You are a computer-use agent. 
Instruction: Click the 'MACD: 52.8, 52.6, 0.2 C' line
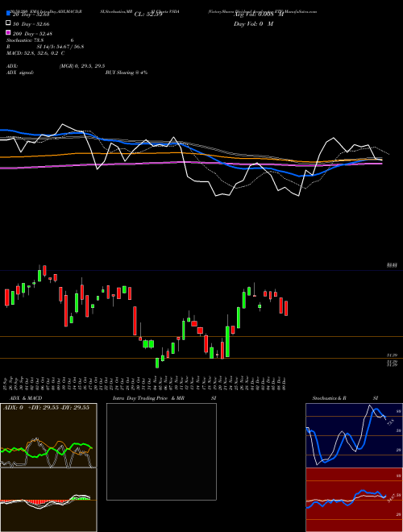pyautogui.click(x=35, y=53)
